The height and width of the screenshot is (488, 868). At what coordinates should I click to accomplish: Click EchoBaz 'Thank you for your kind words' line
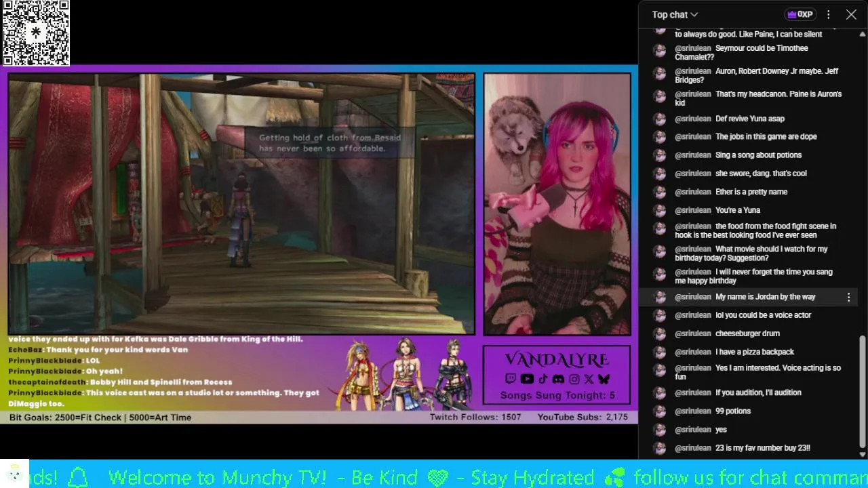pyautogui.click(x=98, y=350)
